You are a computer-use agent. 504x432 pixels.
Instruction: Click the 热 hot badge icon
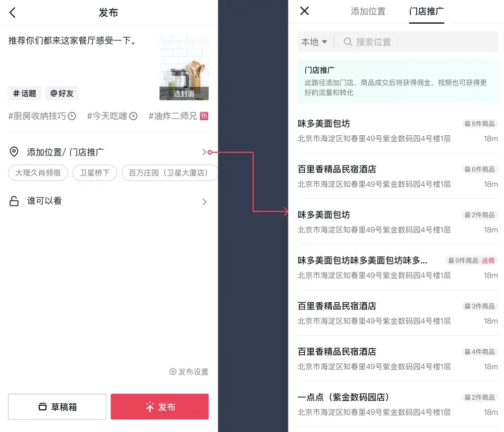click(x=204, y=116)
